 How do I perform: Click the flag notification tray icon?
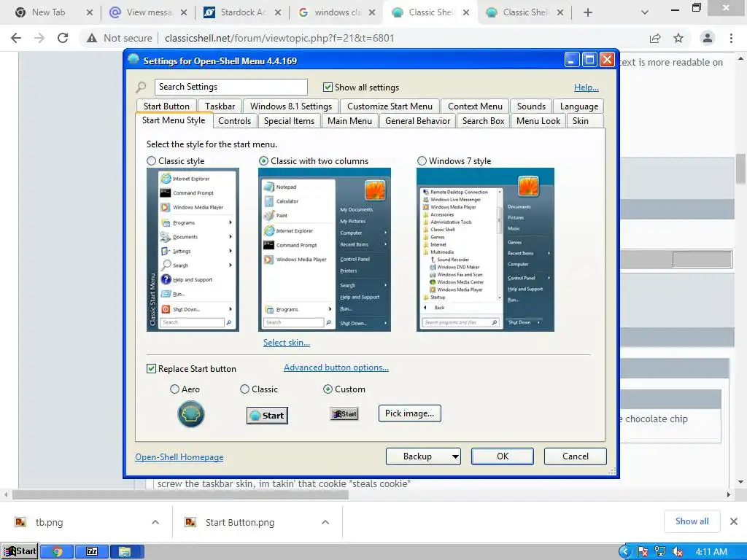pos(642,551)
